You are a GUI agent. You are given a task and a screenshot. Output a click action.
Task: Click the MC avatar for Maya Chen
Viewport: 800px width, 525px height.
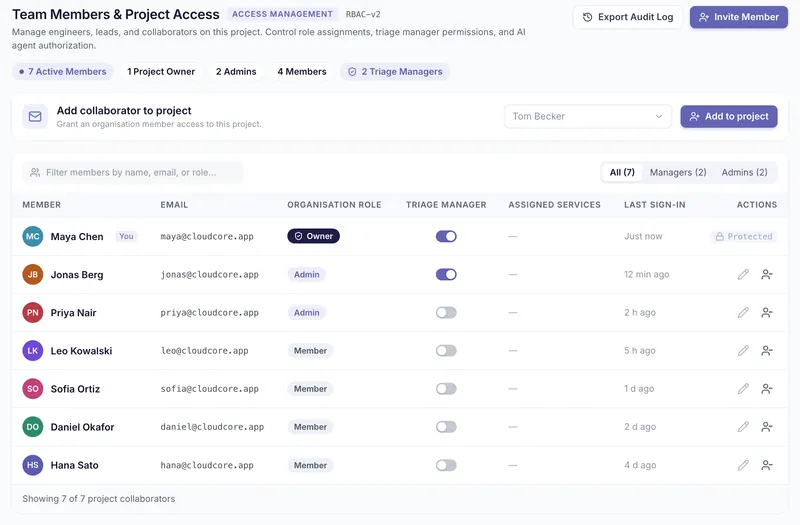(x=33, y=236)
